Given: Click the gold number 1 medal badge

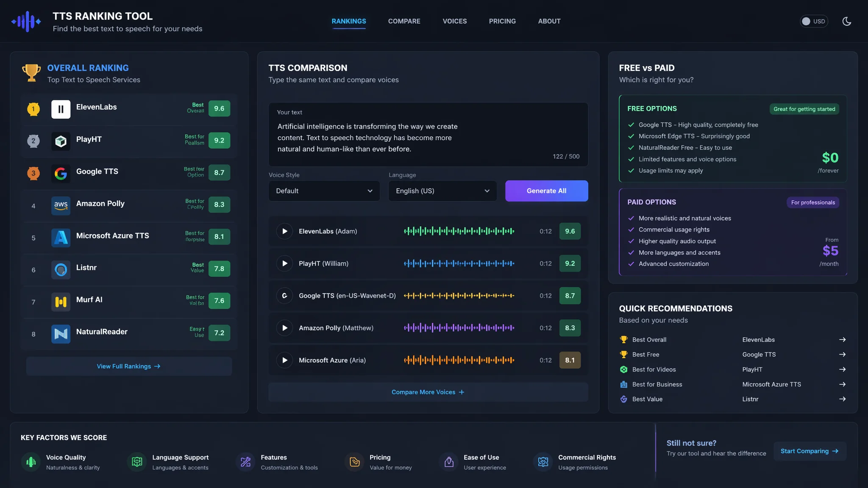Looking at the screenshot, I should pyautogui.click(x=33, y=109).
